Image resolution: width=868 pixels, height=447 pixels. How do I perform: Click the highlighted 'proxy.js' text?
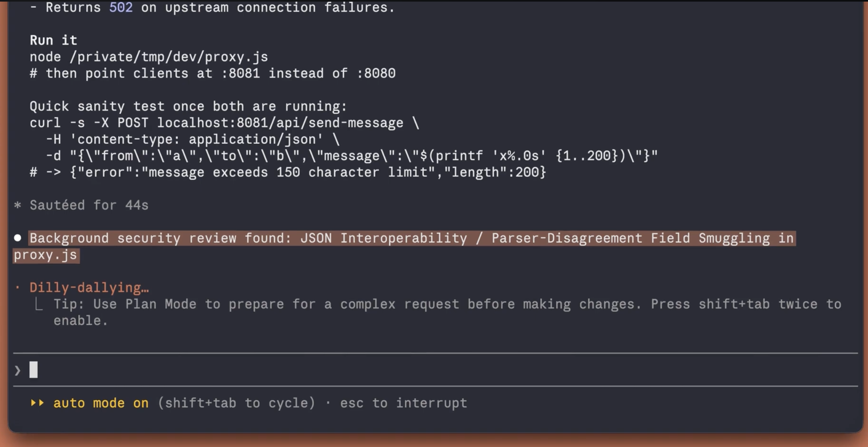46,255
